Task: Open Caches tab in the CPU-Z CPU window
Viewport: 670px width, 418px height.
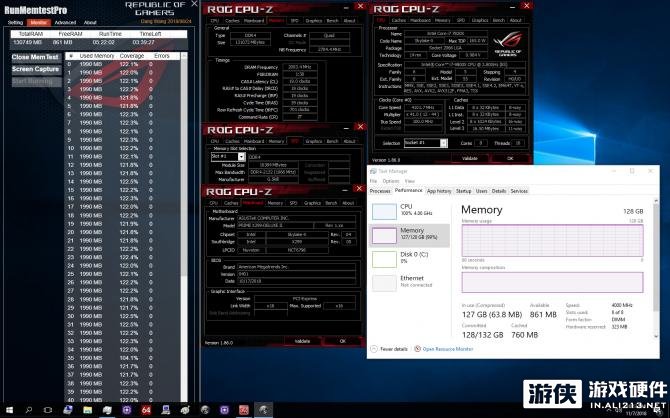Action: click(x=398, y=20)
